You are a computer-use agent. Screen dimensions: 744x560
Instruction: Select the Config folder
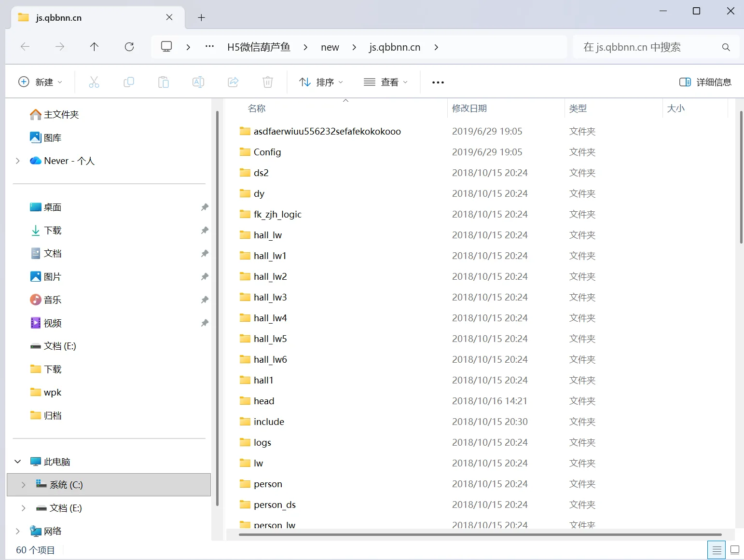[x=267, y=152]
